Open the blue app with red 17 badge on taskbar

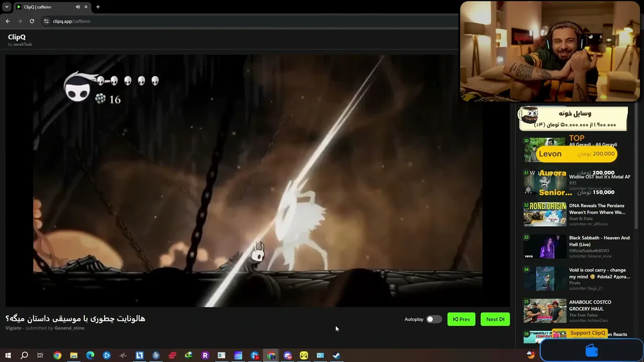[x=255, y=355]
